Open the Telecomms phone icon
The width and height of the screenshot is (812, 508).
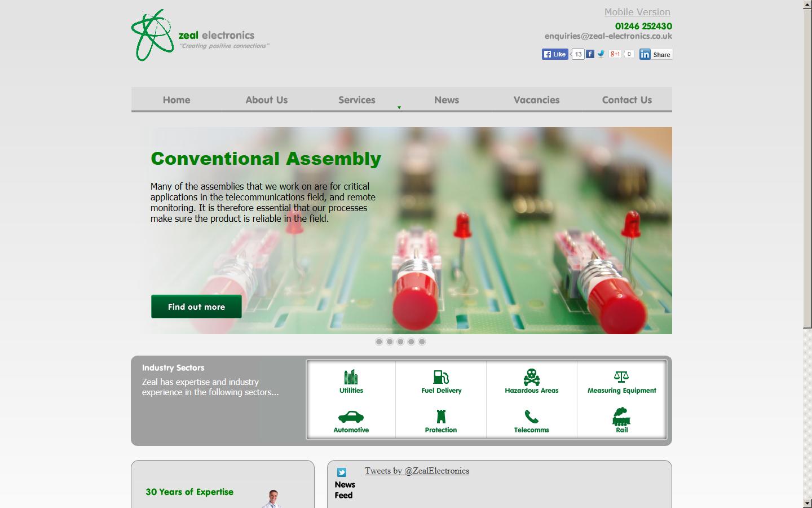coord(531,417)
